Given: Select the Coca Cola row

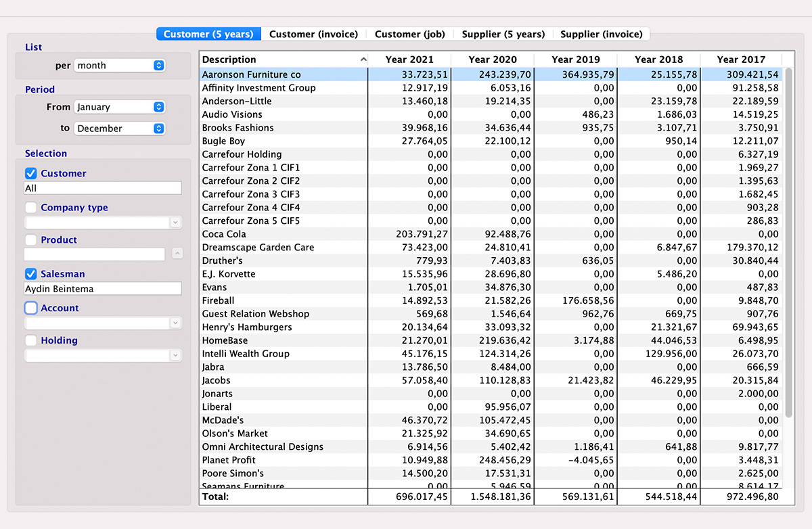Looking at the screenshot, I should [284, 234].
